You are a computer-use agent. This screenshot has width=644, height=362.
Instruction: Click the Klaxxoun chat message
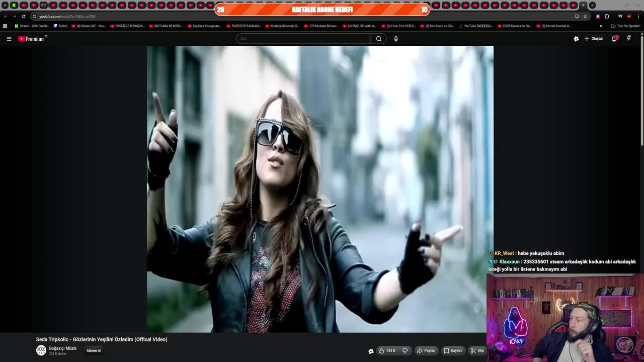click(x=562, y=265)
